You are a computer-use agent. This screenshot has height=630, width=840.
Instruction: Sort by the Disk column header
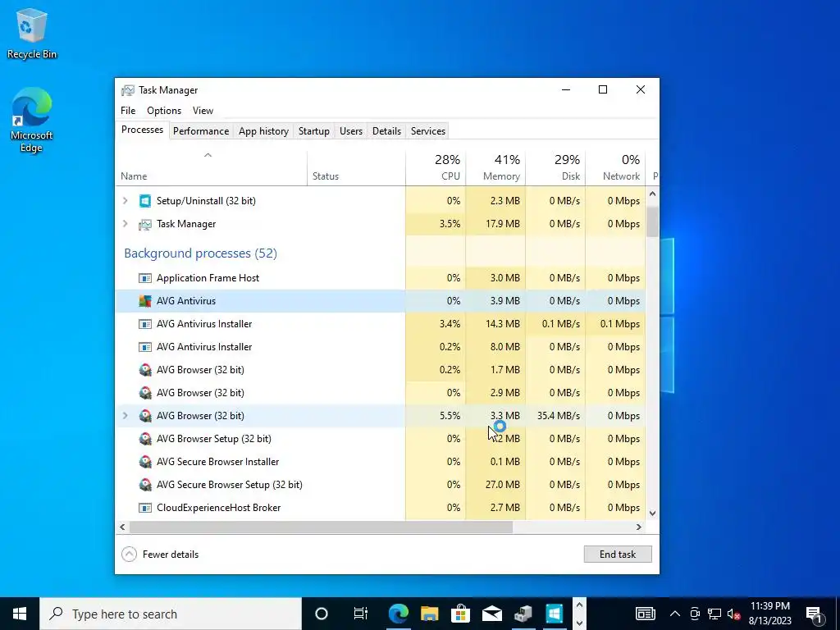[555, 167]
